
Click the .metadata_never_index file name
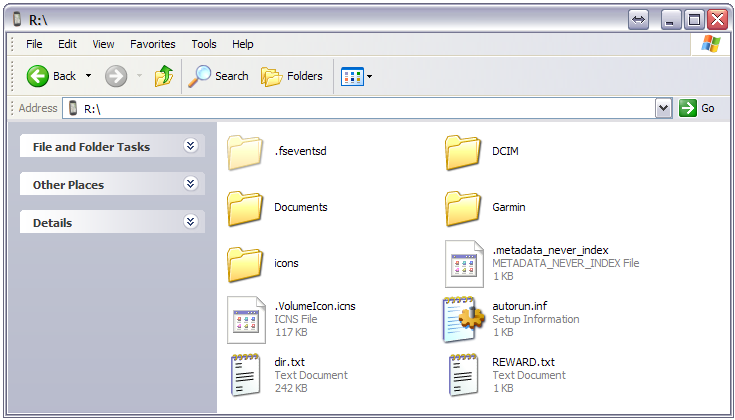[x=550, y=250]
